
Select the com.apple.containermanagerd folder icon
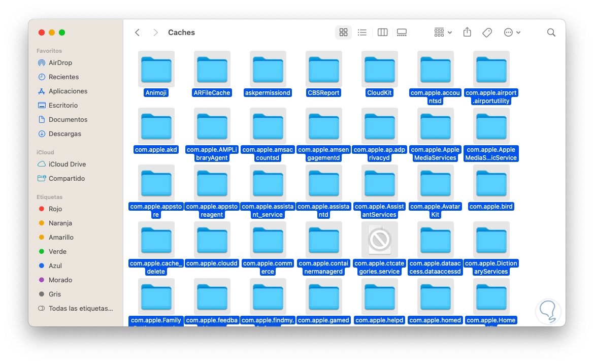click(x=323, y=240)
